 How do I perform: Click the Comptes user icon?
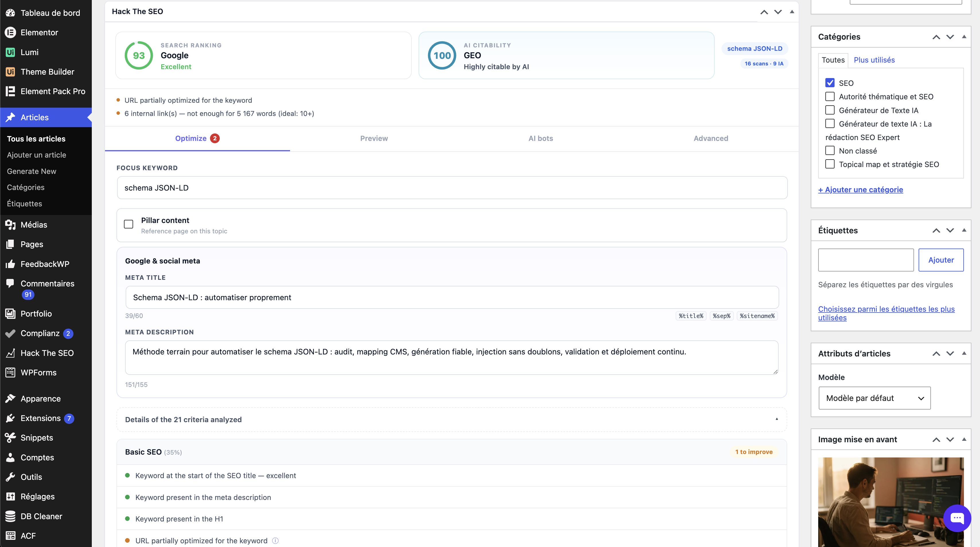coord(10,457)
